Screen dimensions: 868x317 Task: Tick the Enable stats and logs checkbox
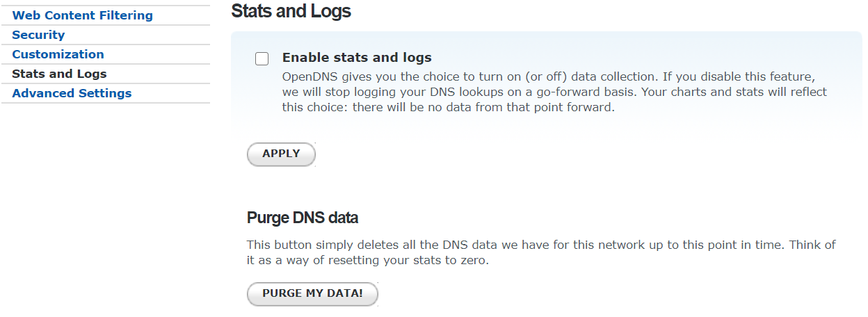[x=262, y=58]
